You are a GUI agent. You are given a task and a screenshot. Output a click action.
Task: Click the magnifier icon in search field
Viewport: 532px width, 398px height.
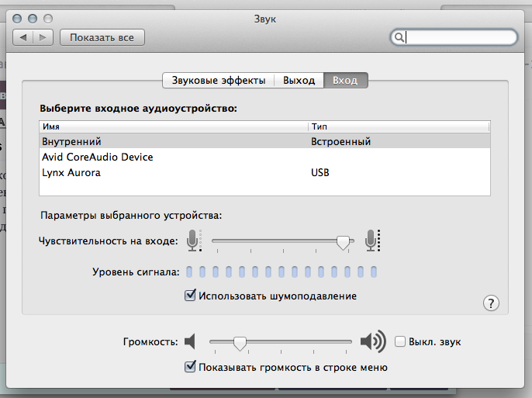(x=399, y=37)
